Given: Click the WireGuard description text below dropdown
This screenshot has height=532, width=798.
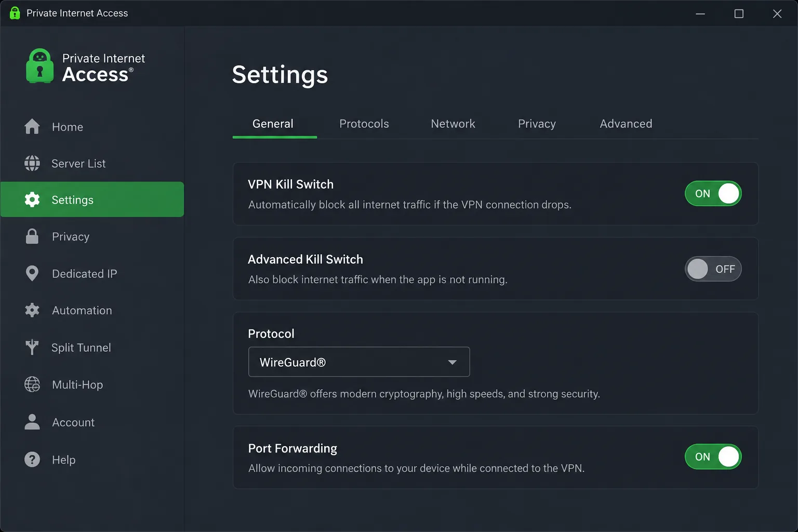Looking at the screenshot, I should point(424,394).
